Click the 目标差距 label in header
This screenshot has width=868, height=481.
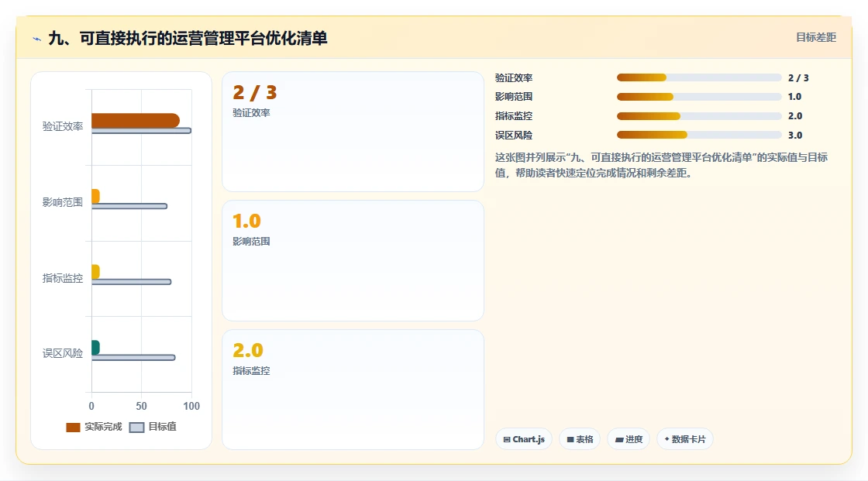(816, 37)
